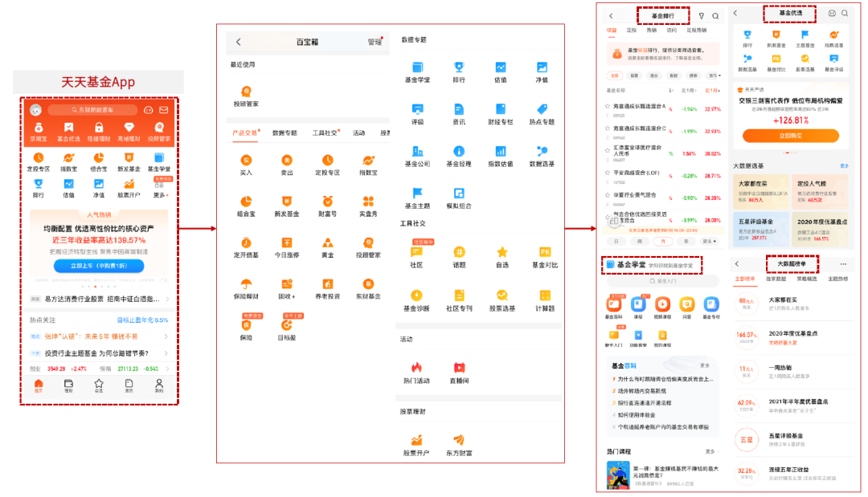Select the 自选 tab in bottom navigation
Screen dimensions: 868x497
99,386
